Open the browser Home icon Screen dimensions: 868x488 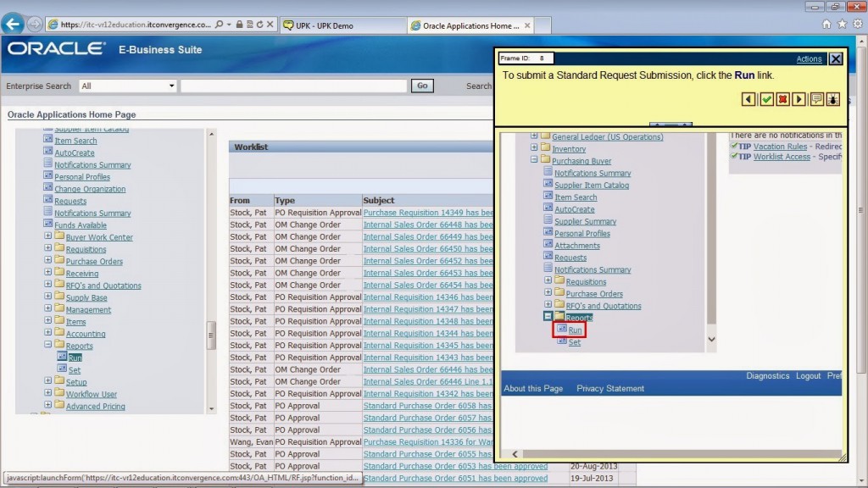(826, 24)
